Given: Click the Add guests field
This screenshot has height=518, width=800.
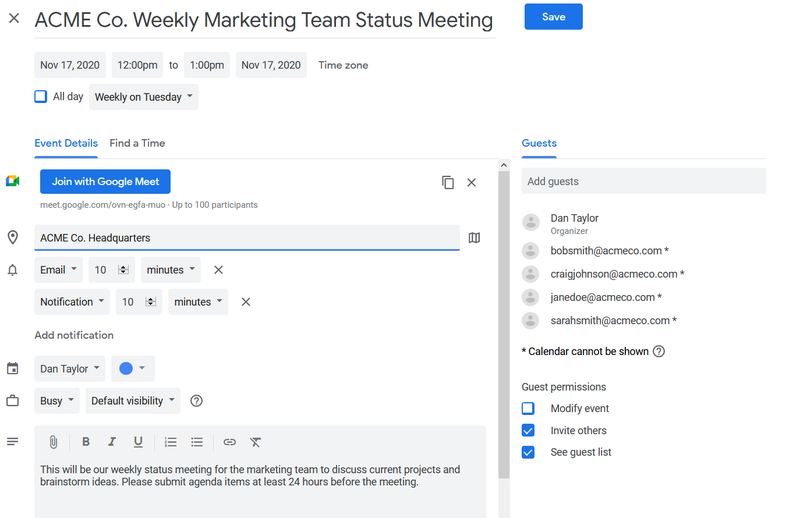Looking at the screenshot, I should tap(643, 181).
